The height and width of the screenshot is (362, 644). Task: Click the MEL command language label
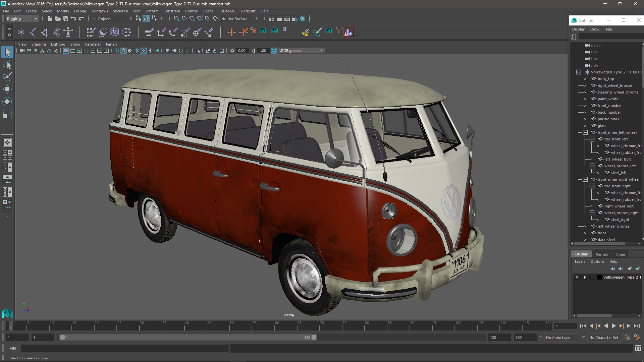click(13, 349)
